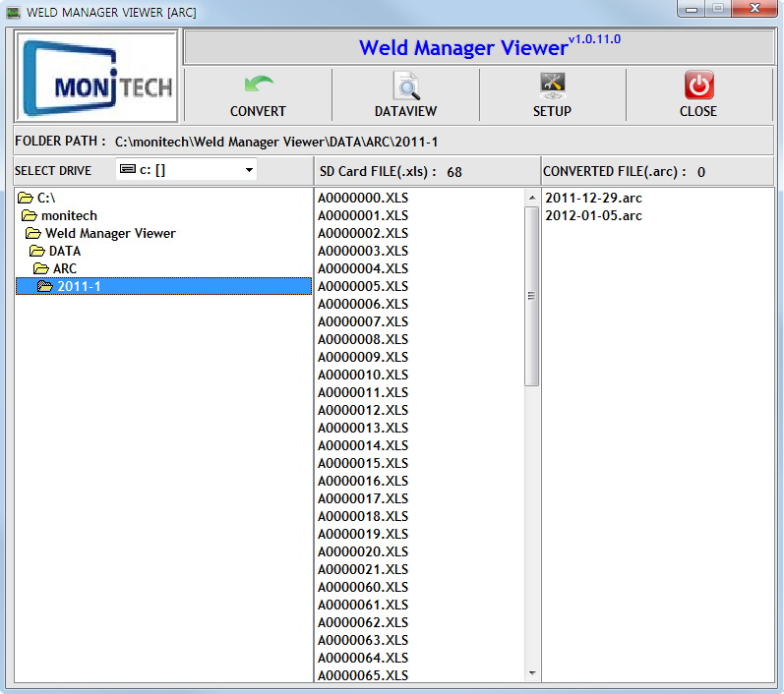The width and height of the screenshot is (784, 694).
Task: Minimize the Weld Manager Viewer window
Action: 691,9
